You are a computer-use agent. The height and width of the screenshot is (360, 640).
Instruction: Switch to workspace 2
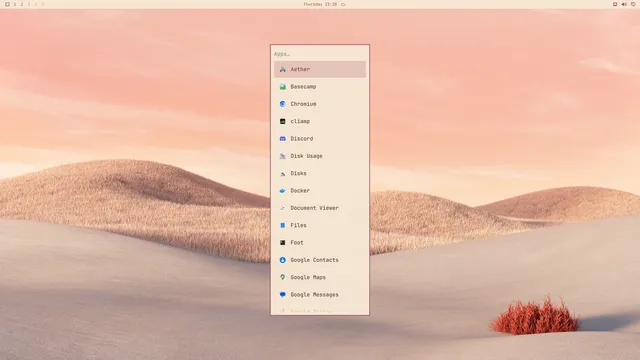click(x=22, y=4)
